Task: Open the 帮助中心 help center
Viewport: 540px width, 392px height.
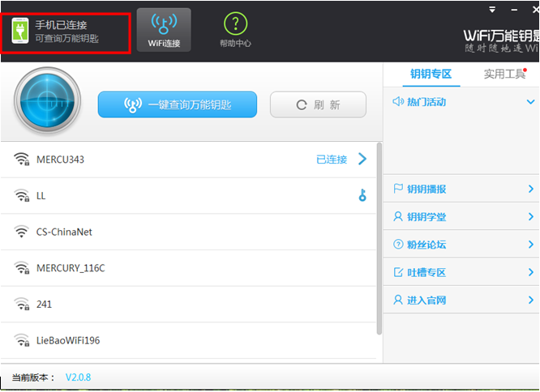Action: point(236,30)
